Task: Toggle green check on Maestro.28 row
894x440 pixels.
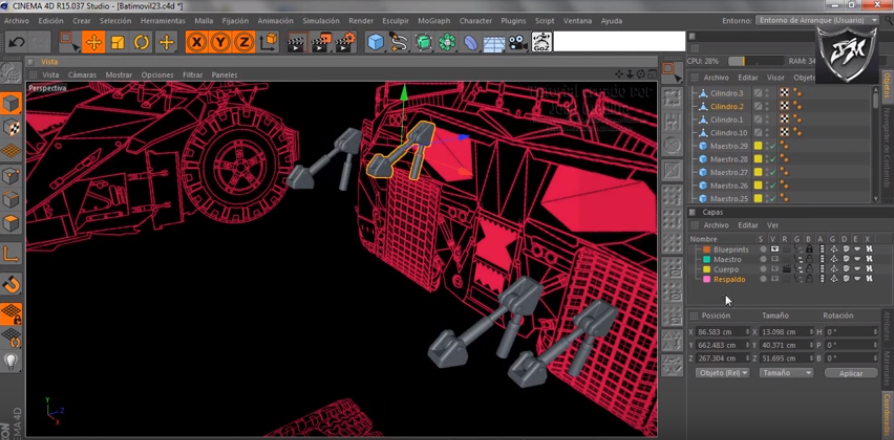Action: [772, 159]
